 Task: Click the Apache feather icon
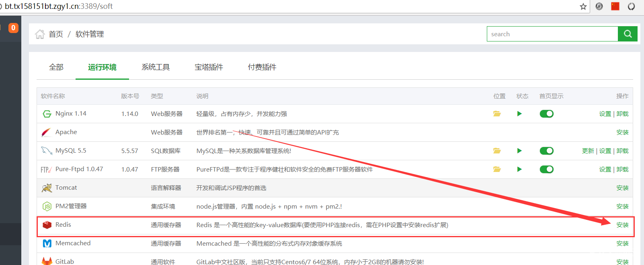(47, 132)
